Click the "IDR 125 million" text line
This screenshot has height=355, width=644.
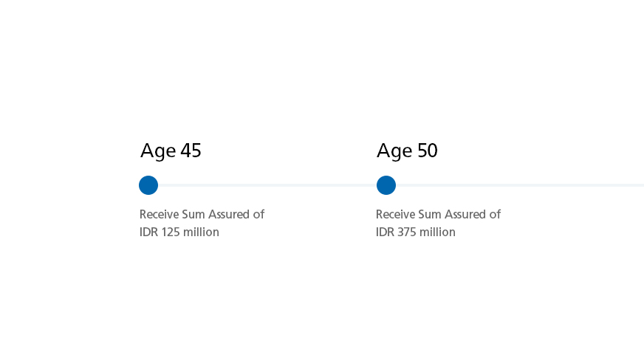pyautogui.click(x=179, y=232)
